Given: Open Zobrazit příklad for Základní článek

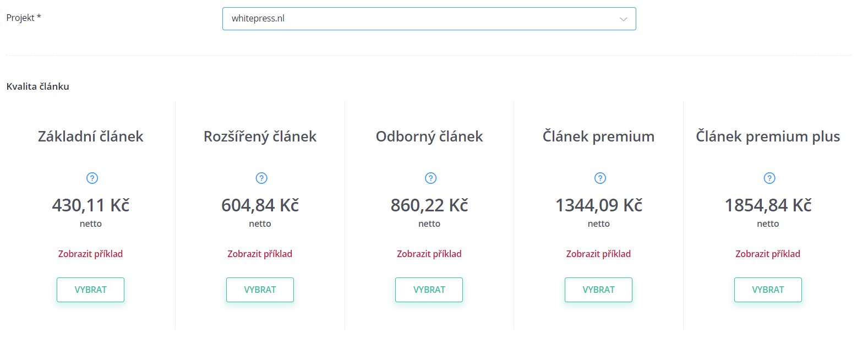Looking at the screenshot, I should [x=90, y=254].
